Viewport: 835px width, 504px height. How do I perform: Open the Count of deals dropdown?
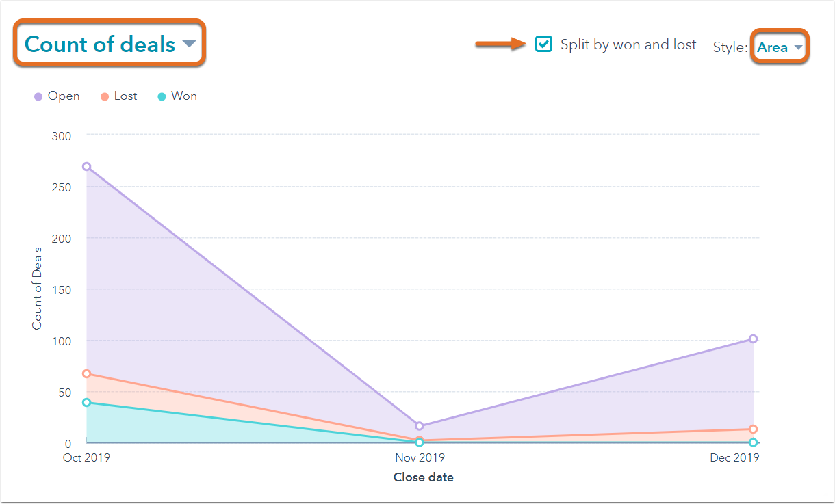click(100, 44)
